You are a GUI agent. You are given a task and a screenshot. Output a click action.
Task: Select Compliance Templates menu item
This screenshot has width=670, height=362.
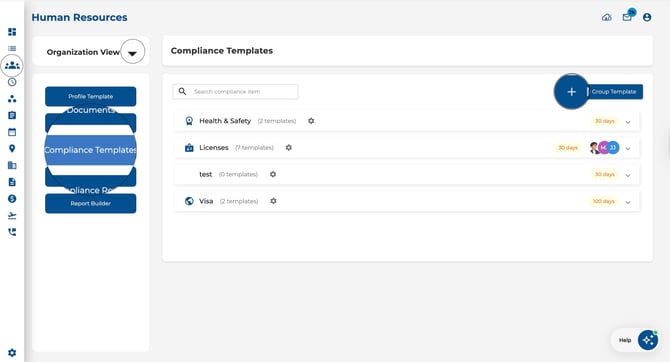click(91, 150)
